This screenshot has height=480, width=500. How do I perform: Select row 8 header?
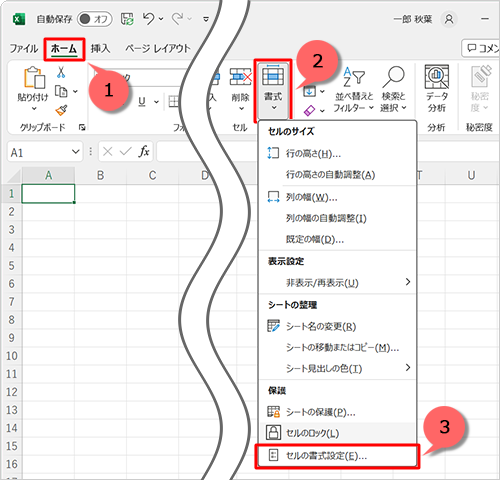(x=11, y=320)
